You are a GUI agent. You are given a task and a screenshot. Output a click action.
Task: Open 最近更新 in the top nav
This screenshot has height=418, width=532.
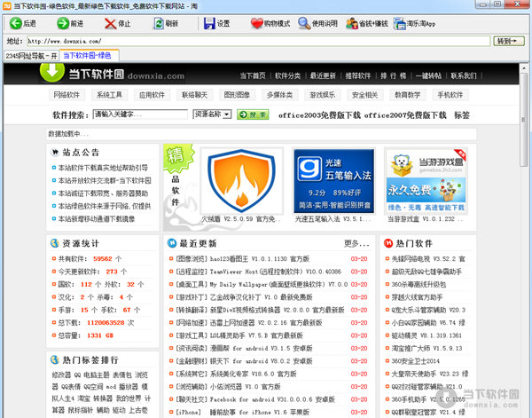coord(323,75)
